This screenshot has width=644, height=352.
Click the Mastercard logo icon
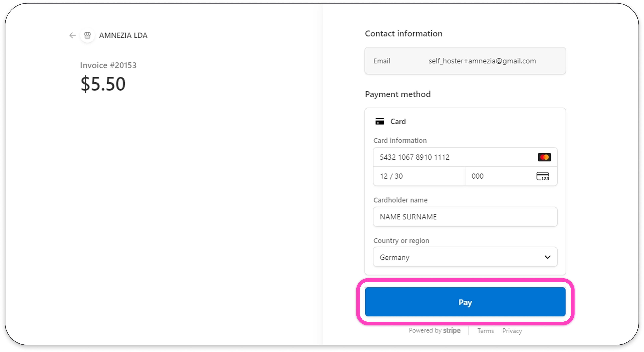(544, 157)
